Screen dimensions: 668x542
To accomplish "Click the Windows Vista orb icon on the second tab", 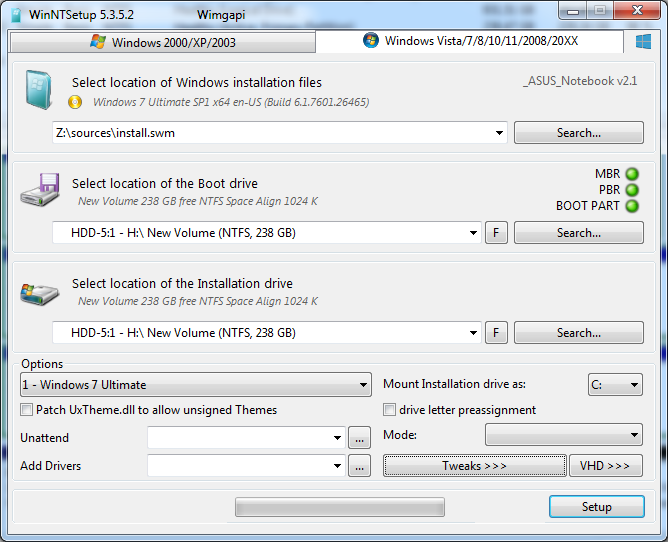I will (x=371, y=40).
